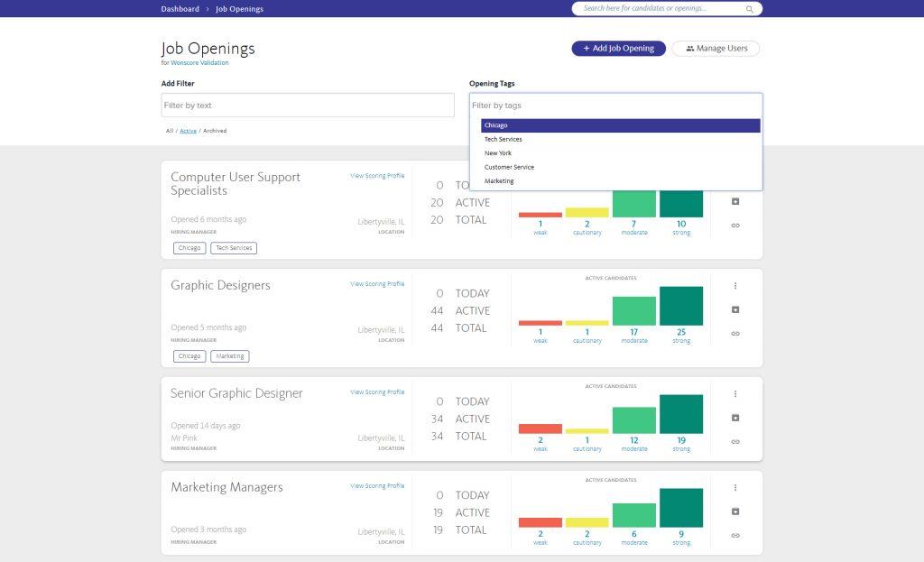Click link icon on Marketing Managers card
This screenshot has width=924, height=562.
click(735, 536)
